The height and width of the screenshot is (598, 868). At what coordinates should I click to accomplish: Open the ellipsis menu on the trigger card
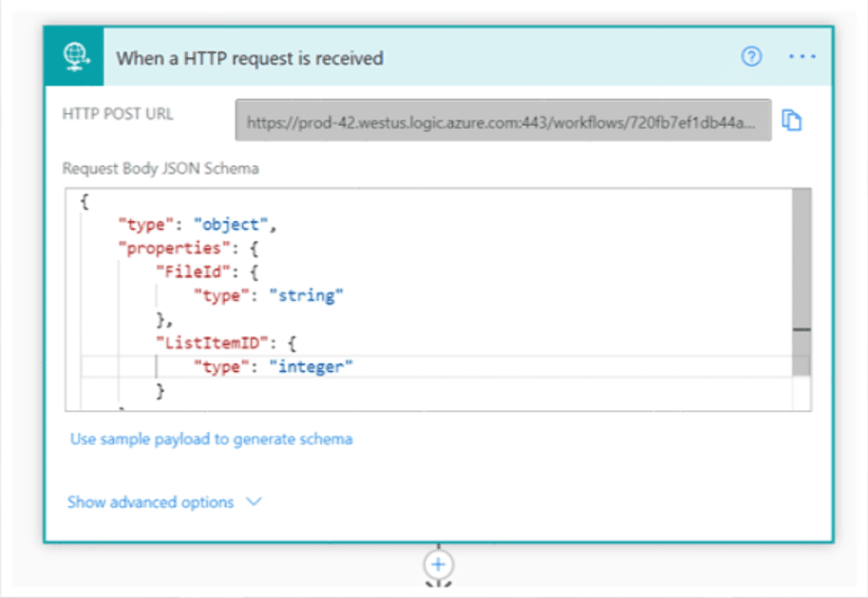click(802, 57)
